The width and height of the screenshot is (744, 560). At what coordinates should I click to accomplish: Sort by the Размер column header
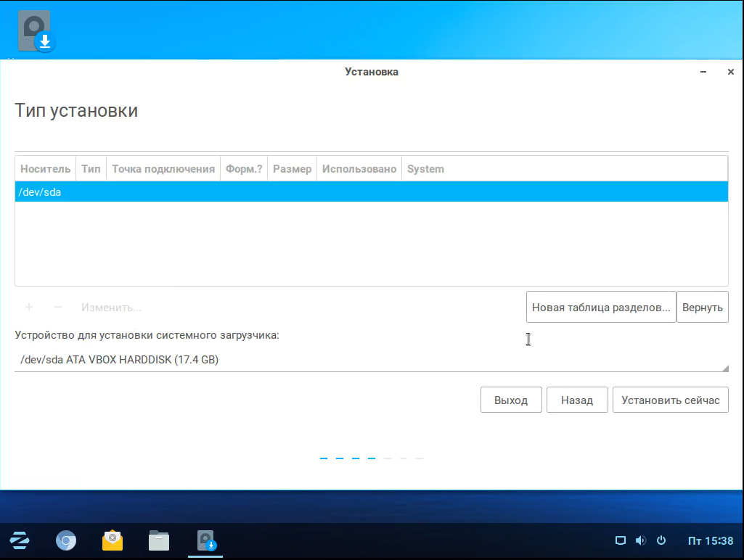pos(292,169)
